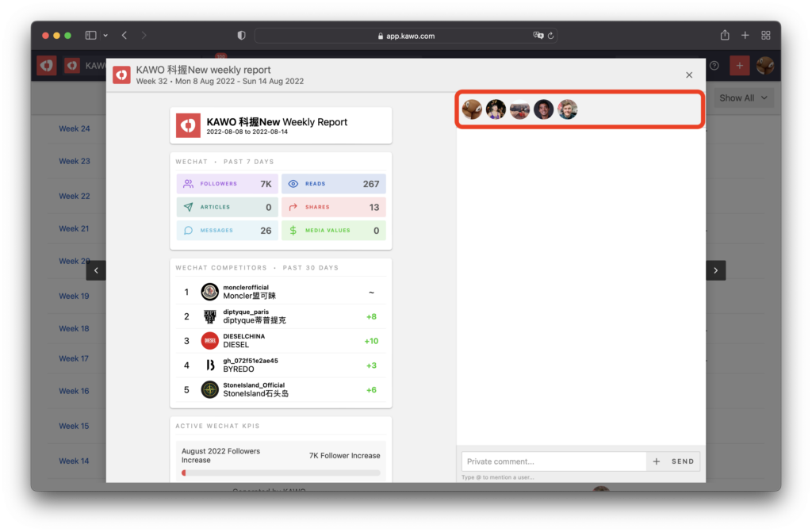Click the Followers people icon

189,184
